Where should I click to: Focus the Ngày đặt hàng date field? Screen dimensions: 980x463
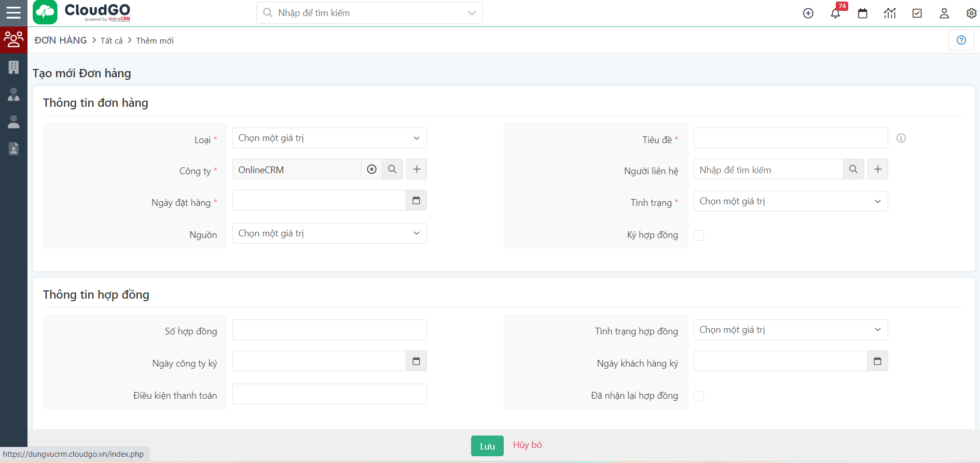(x=319, y=200)
